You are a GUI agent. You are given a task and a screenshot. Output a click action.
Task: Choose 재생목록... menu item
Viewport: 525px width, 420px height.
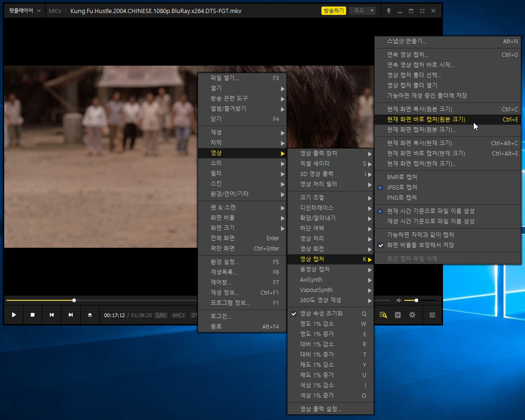tap(242, 272)
